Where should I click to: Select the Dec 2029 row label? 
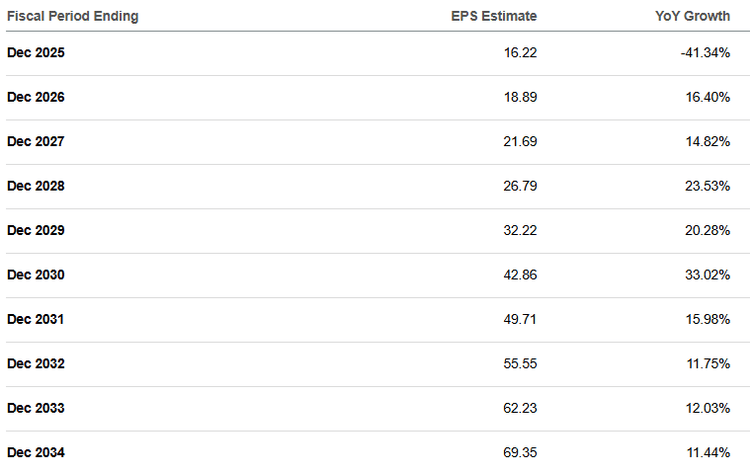[36, 231]
